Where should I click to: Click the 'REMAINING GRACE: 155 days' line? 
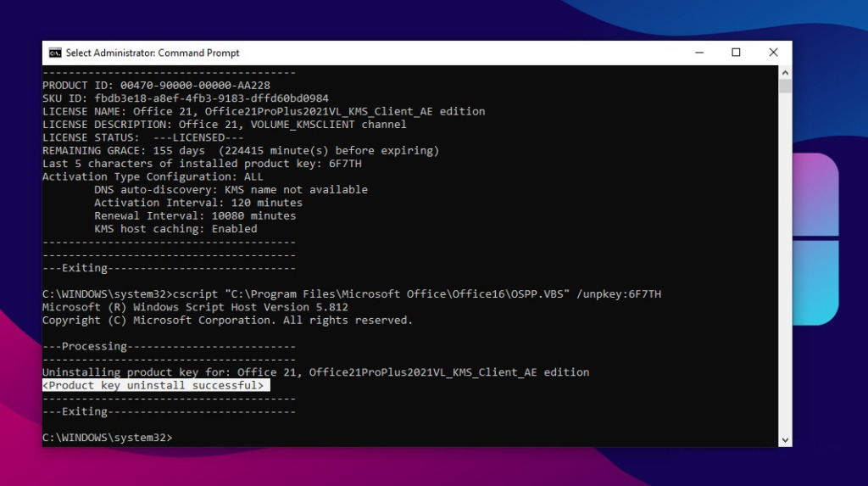[x=241, y=151]
